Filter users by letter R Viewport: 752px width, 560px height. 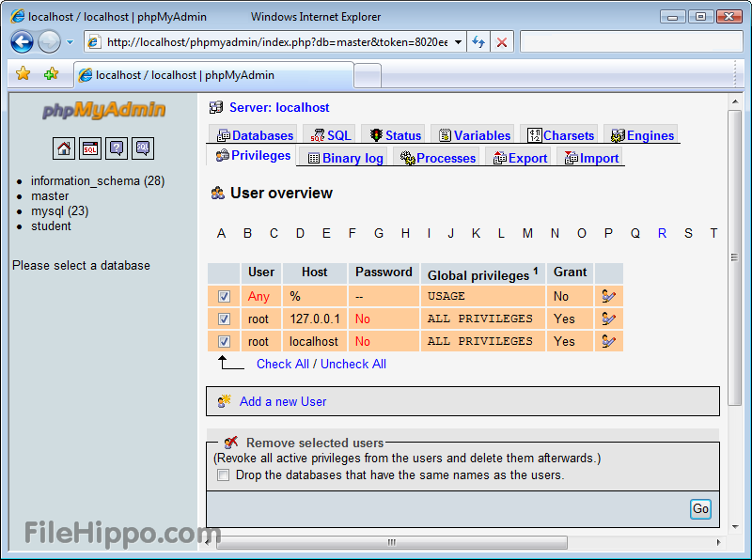pos(662,234)
